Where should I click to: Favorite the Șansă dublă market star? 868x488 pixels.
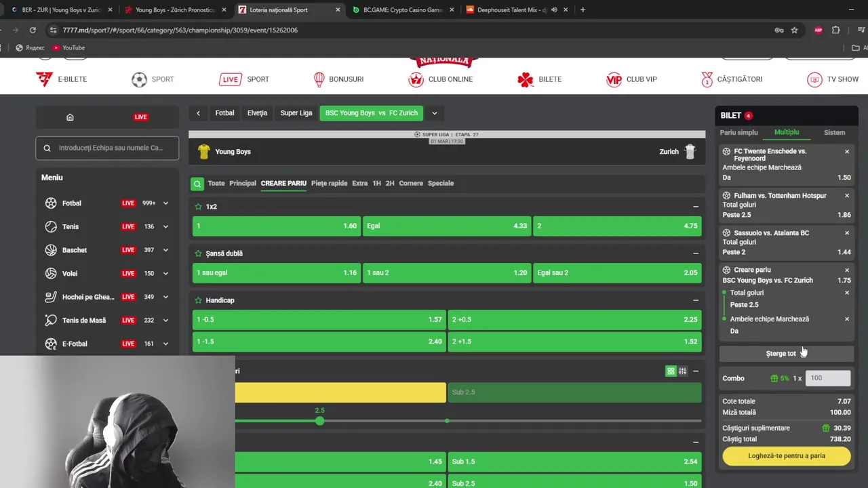tap(198, 253)
